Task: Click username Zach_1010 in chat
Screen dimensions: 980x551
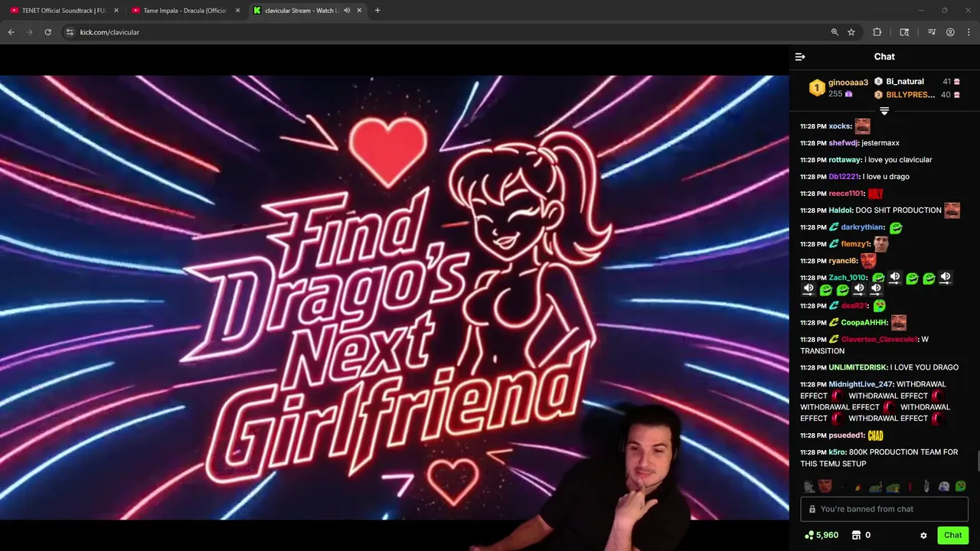Action: (847, 278)
